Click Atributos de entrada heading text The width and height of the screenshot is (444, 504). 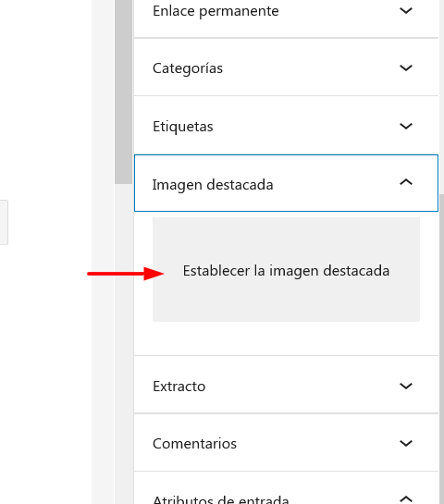[220, 499]
